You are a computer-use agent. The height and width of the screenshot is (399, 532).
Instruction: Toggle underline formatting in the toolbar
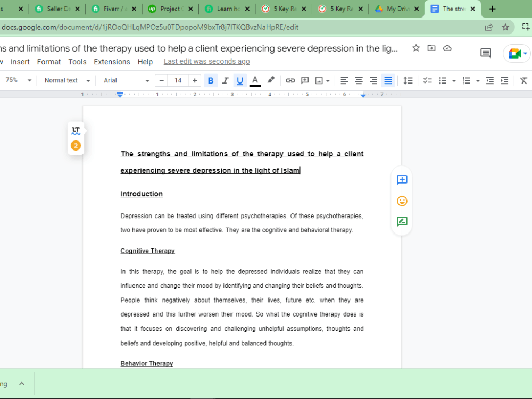[240, 80]
